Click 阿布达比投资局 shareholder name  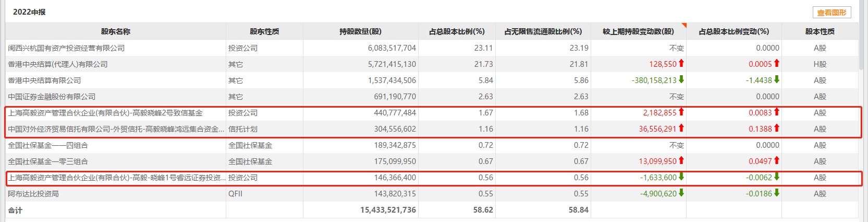(33, 194)
